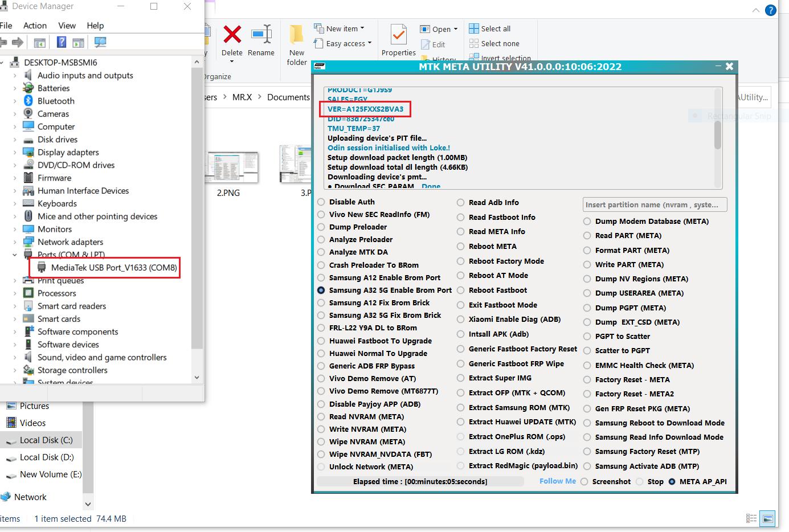Click the Scan for hardware changes monitor icon
789x532 pixels.
(100, 42)
